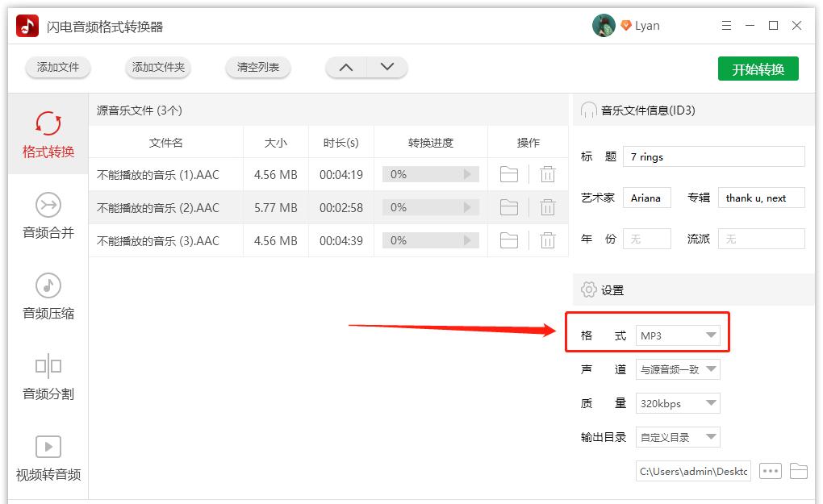The width and height of the screenshot is (823, 504).
Task: Open the hamburger menu near window controls
Action: 725,25
